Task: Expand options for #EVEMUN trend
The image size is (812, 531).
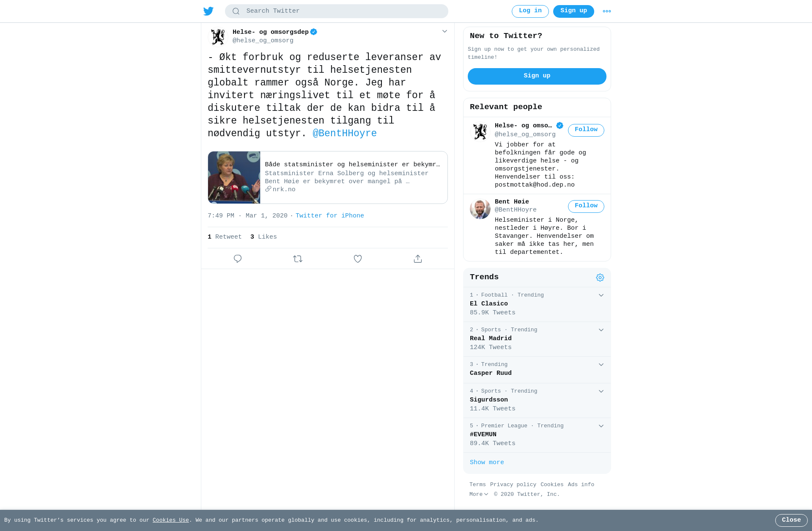Action: coord(601,426)
